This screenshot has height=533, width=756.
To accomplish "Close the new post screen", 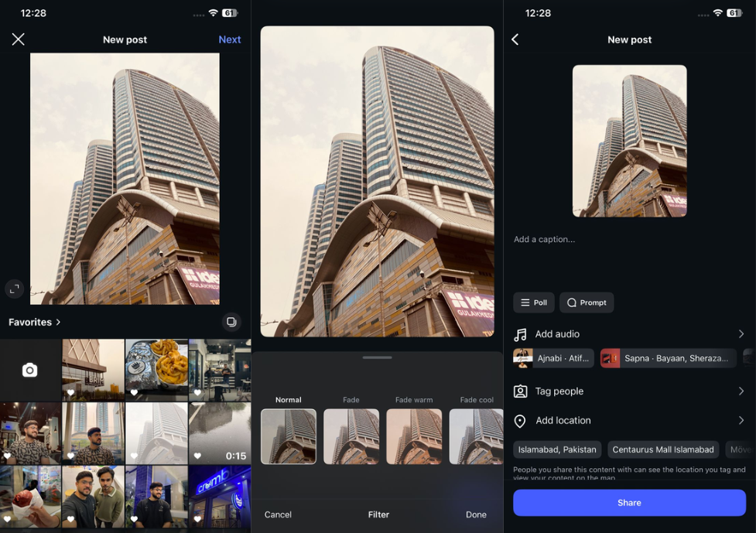I will click(18, 39).
